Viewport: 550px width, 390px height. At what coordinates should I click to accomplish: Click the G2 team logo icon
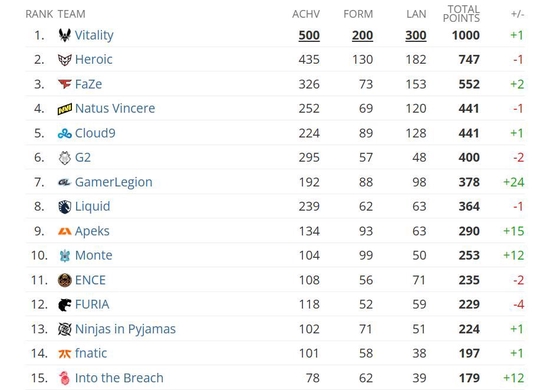(x=65, y=158)
